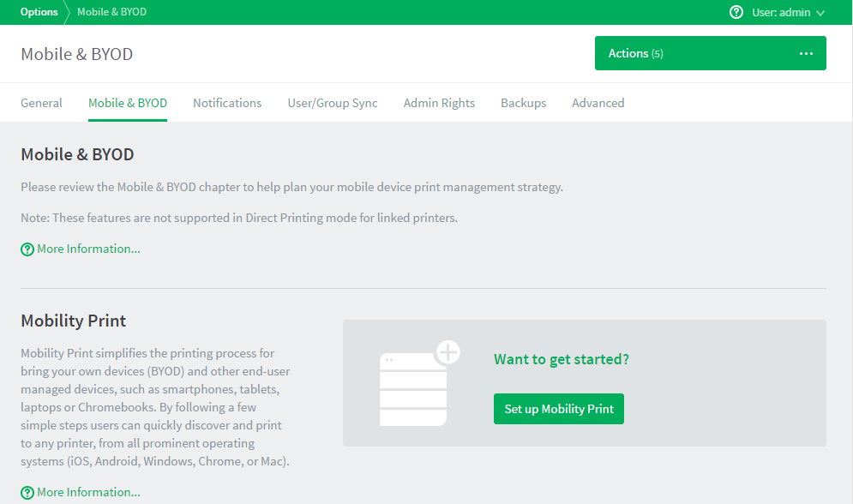Open the Actions (5) menu
This screenshot has height=504, width=853.
[x=710, y=53]
